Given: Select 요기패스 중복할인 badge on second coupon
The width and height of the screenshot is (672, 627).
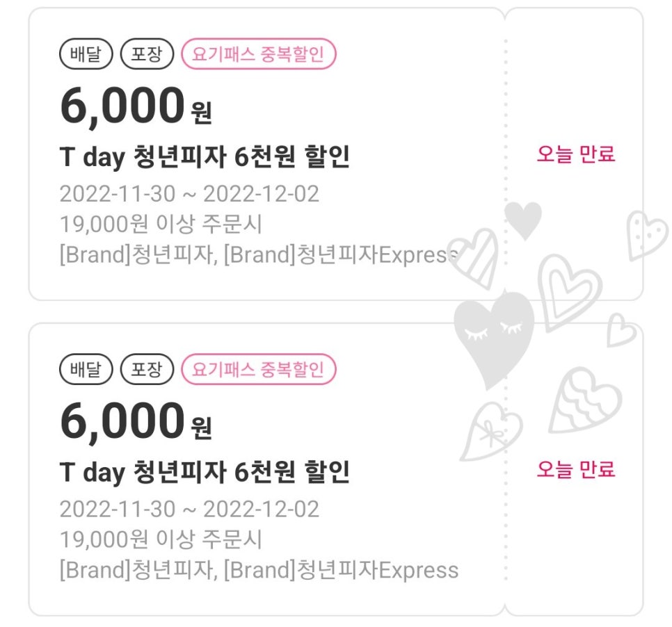Looking at the screenshot, I should tap(258, 369).
